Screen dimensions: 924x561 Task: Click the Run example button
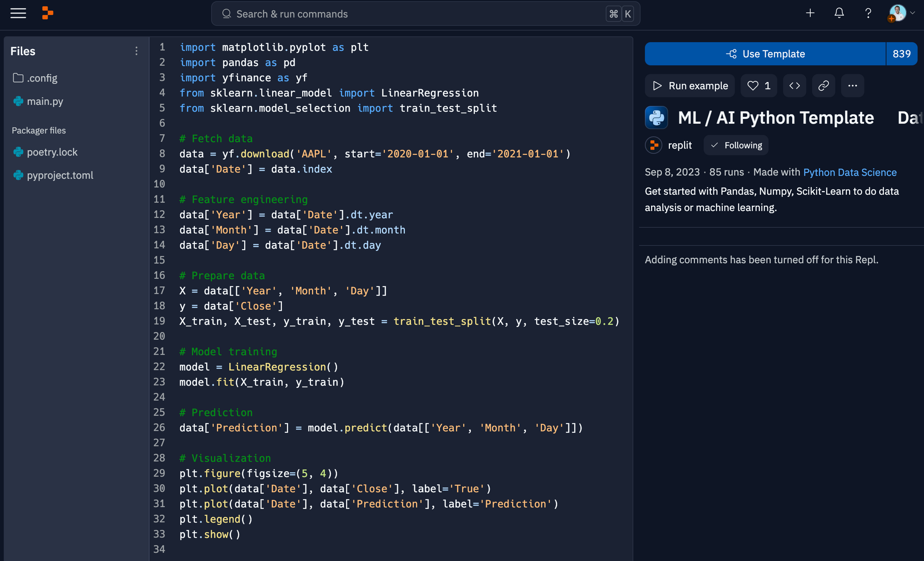point(690,86)
